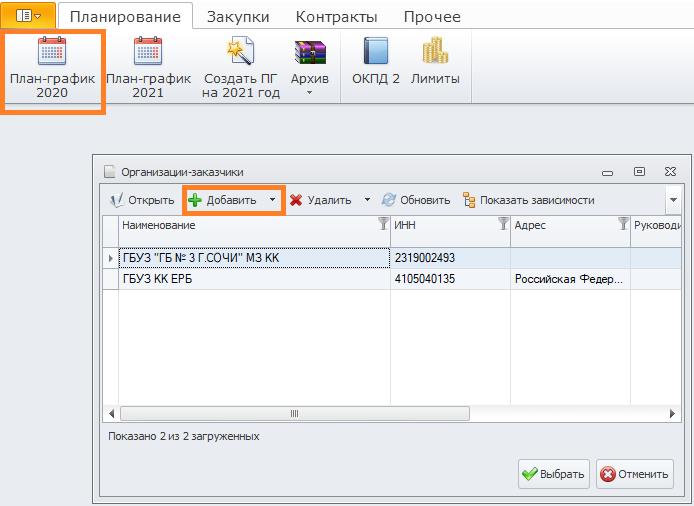
Task: Switch to the Закупки tab
Action: coord(238,17)
